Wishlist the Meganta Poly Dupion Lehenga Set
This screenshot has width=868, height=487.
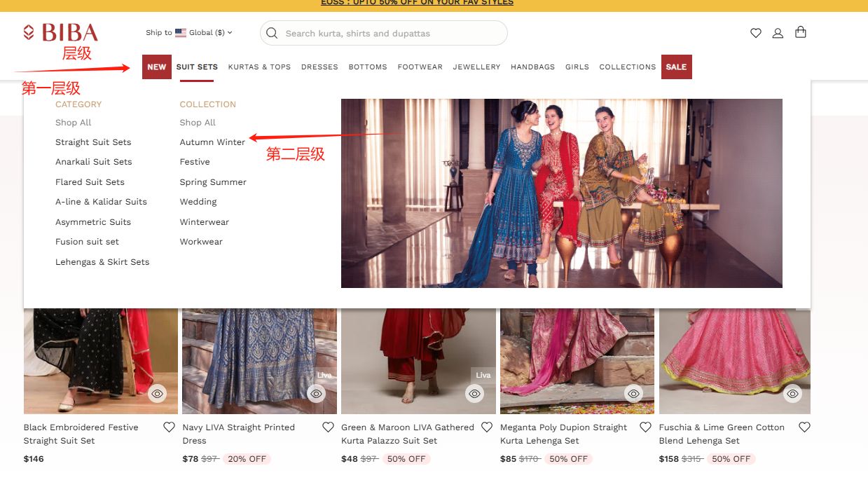pos(646,427)
